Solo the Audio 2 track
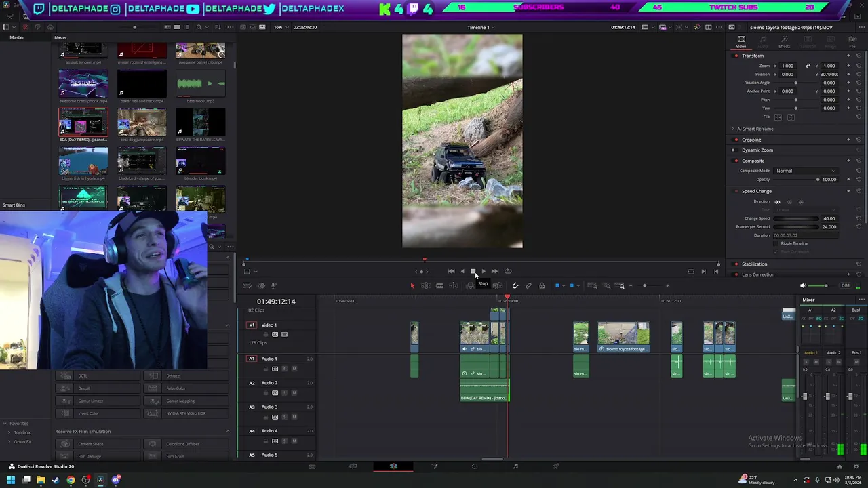868x488 pixels. [284, 393]
